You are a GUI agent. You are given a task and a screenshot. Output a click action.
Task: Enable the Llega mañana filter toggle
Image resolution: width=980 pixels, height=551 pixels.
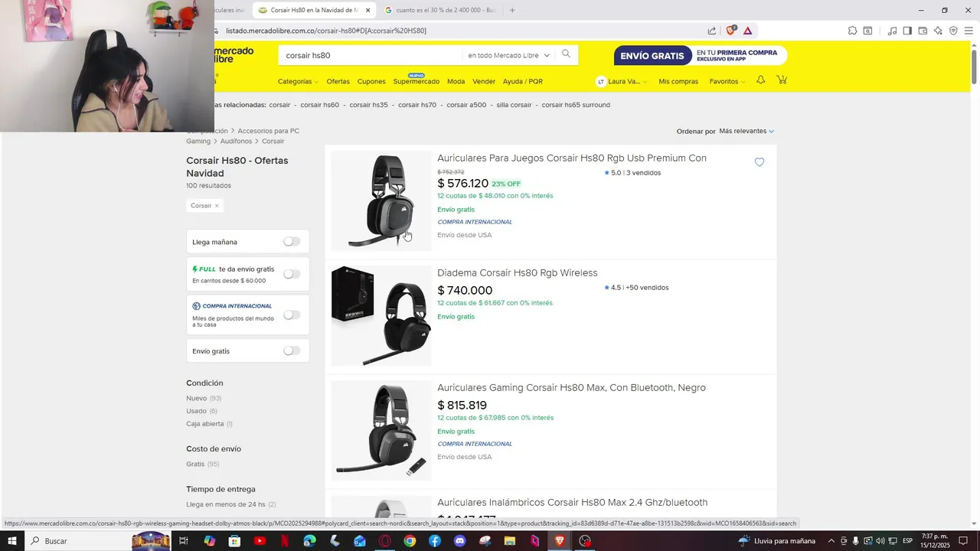point(292,242)
